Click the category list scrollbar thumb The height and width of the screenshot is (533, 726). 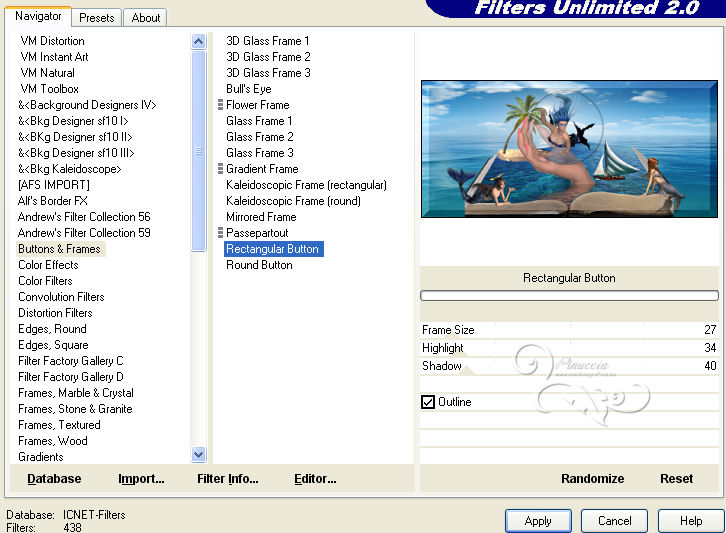point(198,151)
